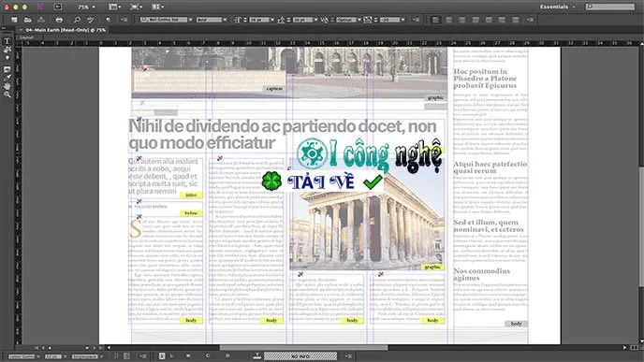Select the Note tool in the tools panel
Image resolution: width=644 pixels, height=362 pixels.
tap(7, 69)
